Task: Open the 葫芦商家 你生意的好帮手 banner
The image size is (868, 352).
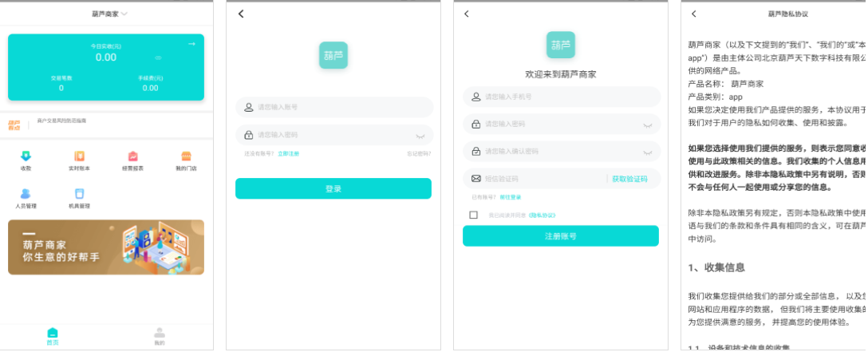Action: 106,247
